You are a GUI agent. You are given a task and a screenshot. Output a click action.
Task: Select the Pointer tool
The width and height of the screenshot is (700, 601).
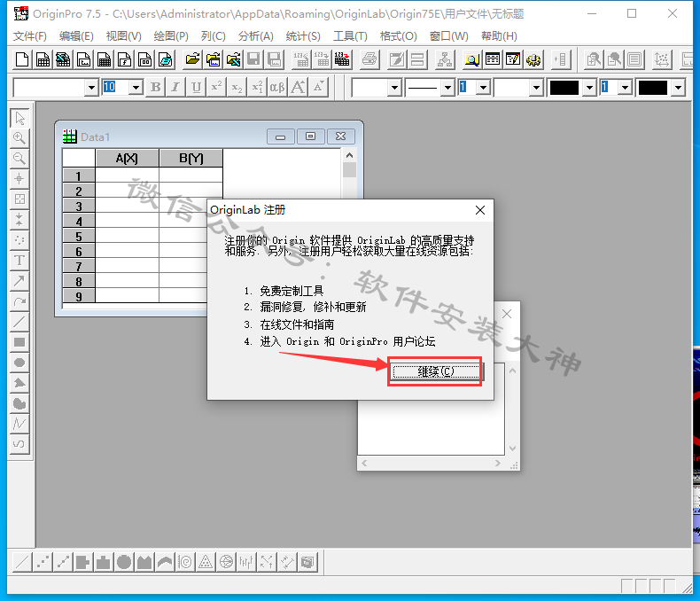tap(19, 118)
